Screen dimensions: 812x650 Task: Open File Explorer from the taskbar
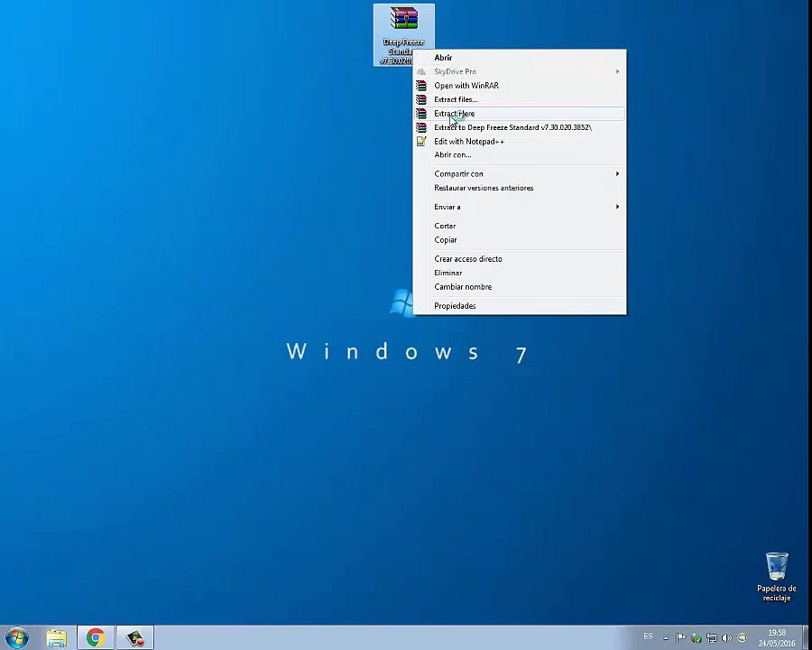[x=57, y=637]
